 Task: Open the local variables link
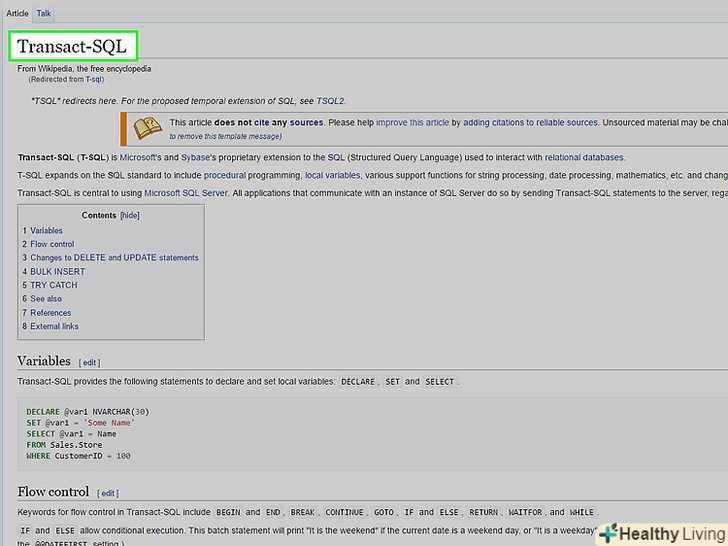332,175
